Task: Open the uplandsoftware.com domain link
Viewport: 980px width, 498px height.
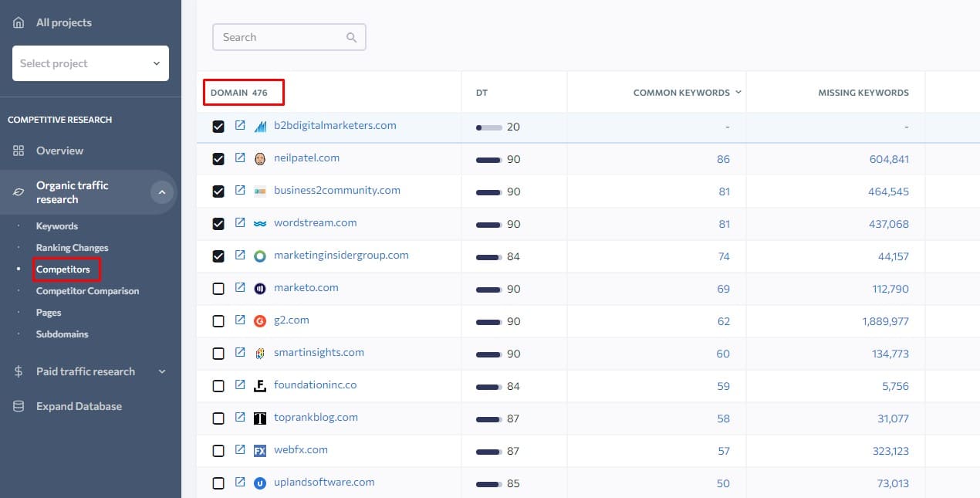Action: [324, 483]
